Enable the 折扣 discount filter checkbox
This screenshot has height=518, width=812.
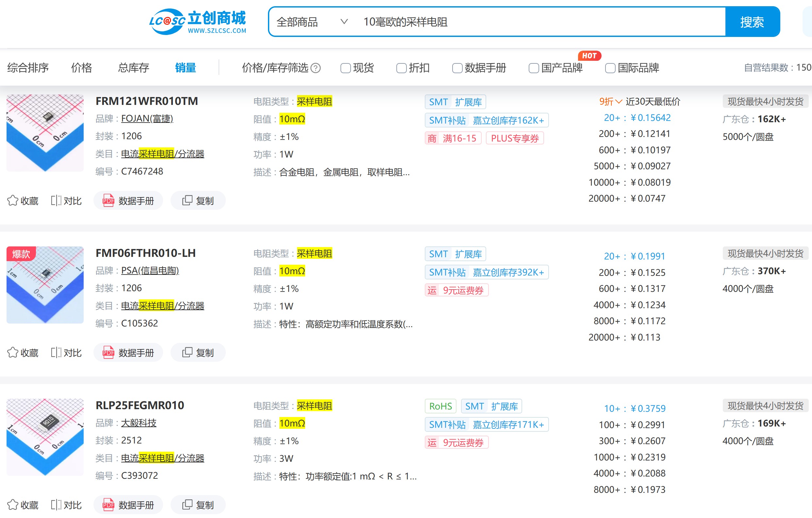pyautogui.click(x=401, y=68)
